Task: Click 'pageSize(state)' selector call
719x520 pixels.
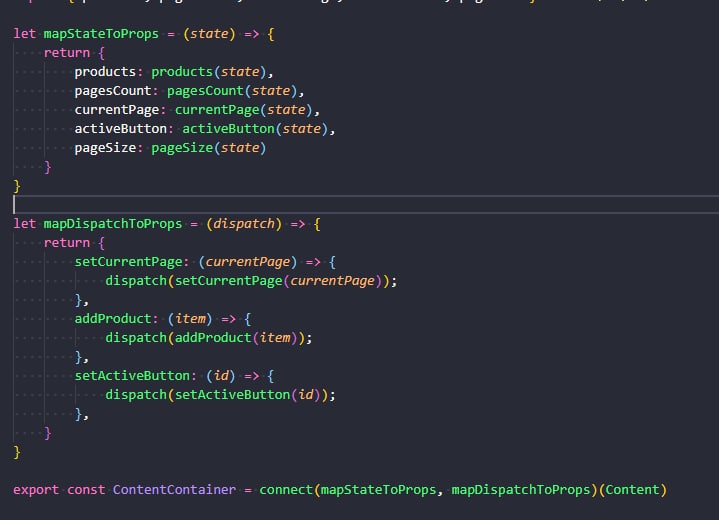Action: click(209, 148)
